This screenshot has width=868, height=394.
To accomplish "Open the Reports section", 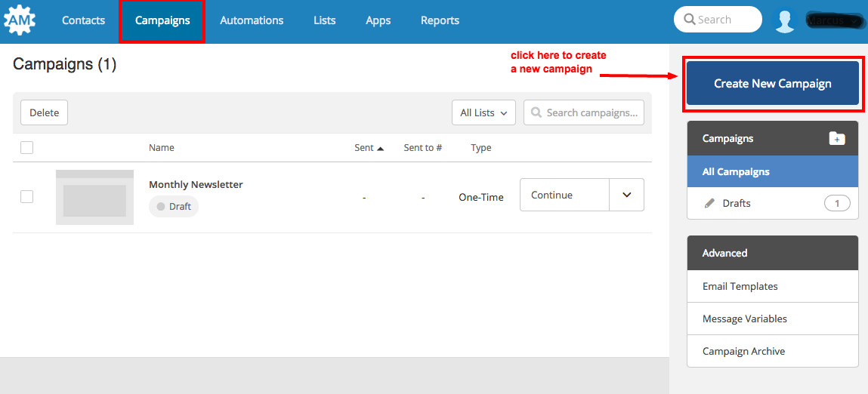I will pyautogui.click(x=440, y=20).
